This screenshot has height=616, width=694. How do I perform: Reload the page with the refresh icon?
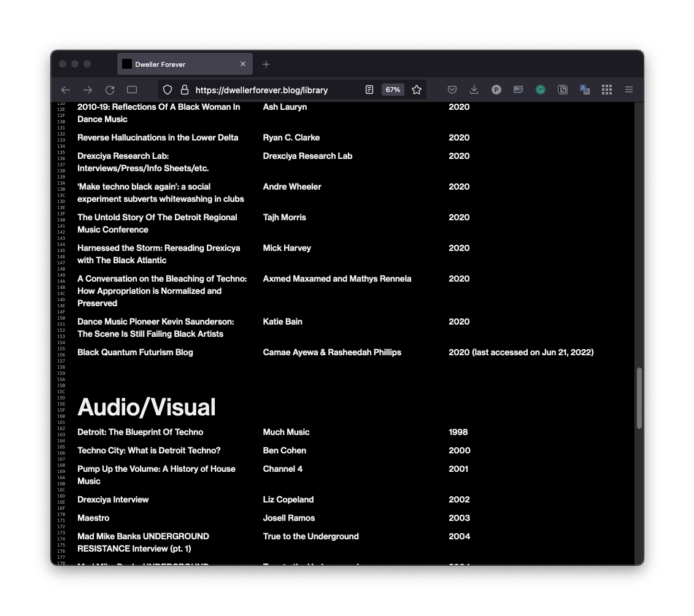110,90
